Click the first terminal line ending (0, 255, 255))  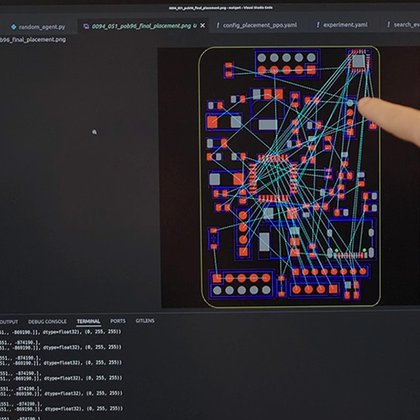(61, 332)
